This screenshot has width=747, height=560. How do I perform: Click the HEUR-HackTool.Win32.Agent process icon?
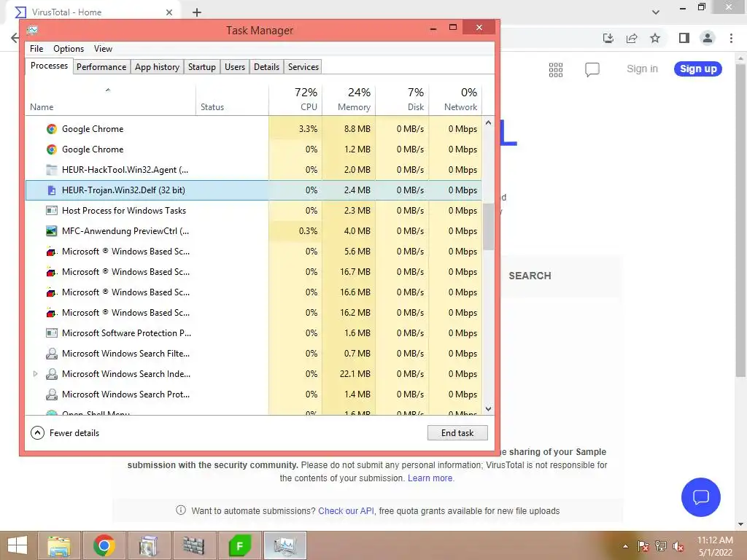[52, 170]
